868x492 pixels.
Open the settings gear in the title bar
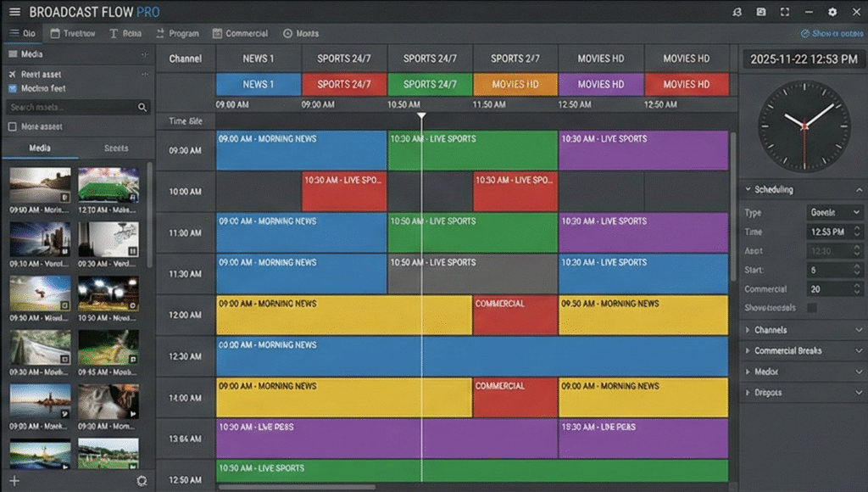tap(832, 12)
